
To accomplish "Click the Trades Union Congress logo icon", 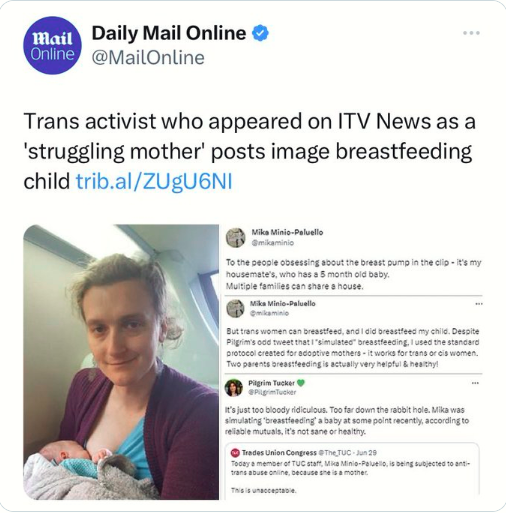I will [235, 453].
